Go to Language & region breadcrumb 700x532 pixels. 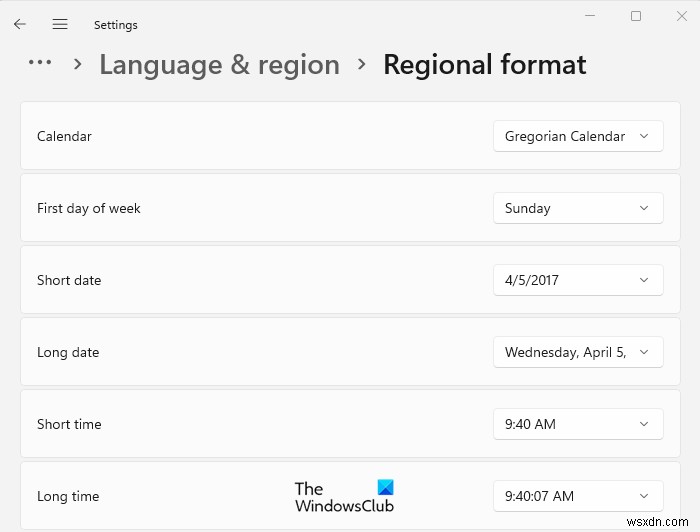click(x=219, y=65)
